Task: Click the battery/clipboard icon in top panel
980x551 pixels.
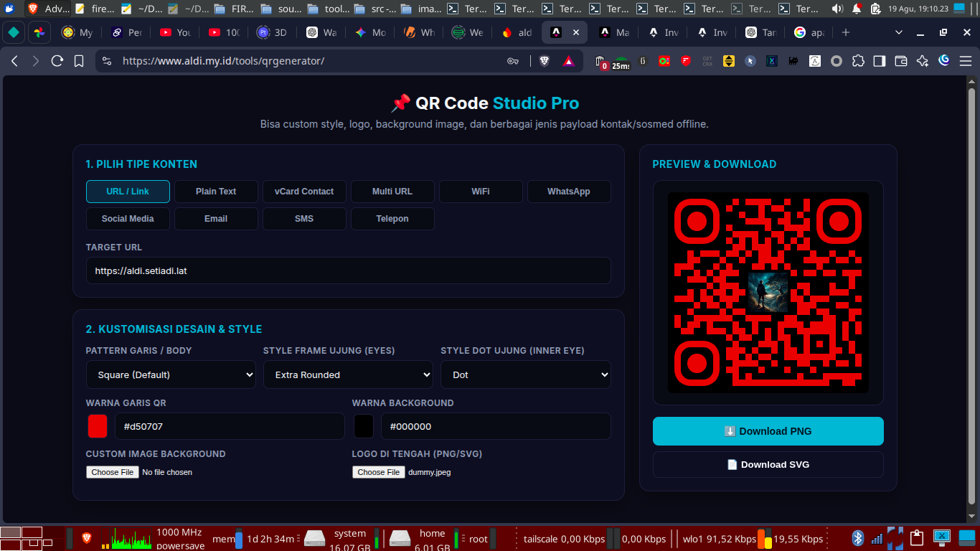Action: (x=875, y=9)
